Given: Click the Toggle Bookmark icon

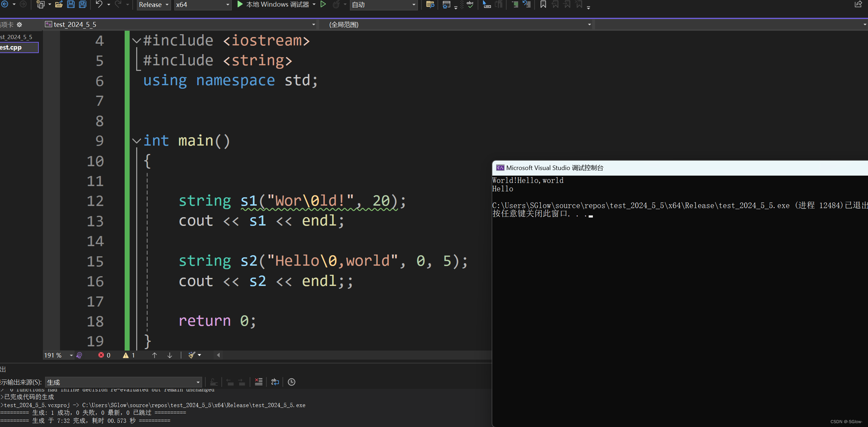Looking at the screenshot, I should click(543, 5).
